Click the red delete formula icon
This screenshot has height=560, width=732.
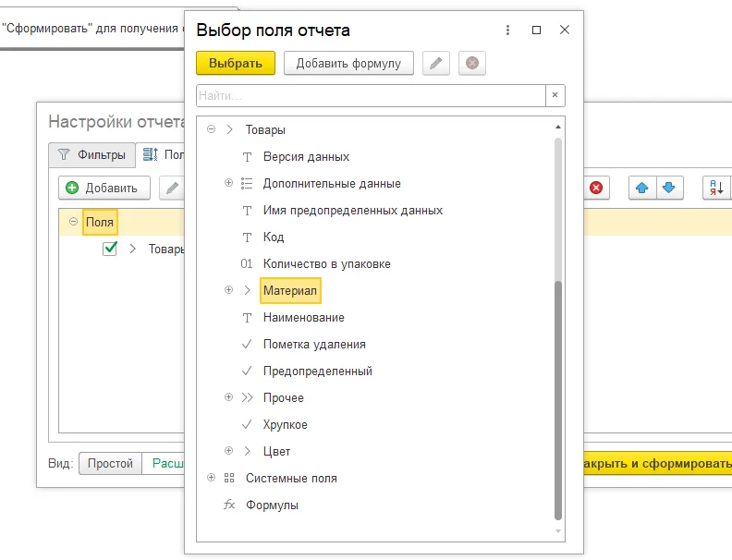(x=471, y=63)
